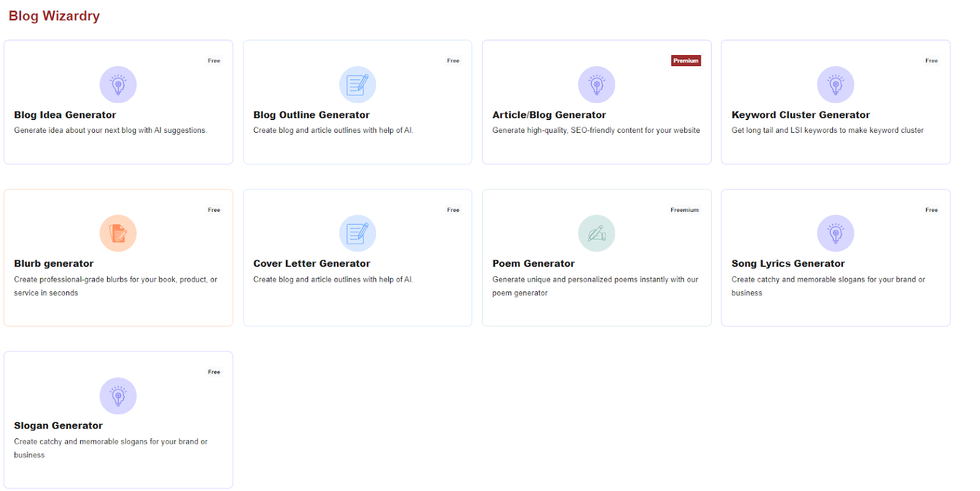Image resolution: width=980 pixels, height=491 pixels.
Task: Open the Slogan Generator title
Action: coord(58,425)
